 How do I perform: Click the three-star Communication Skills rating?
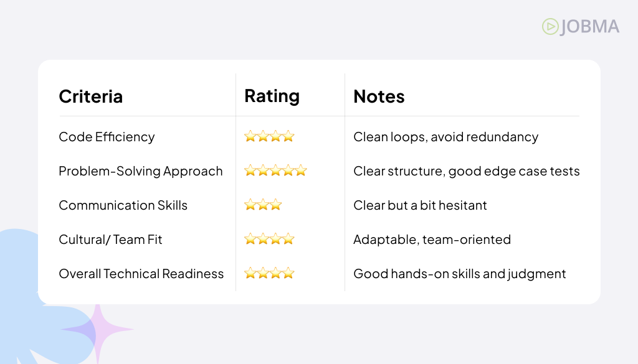pos(263,204)
